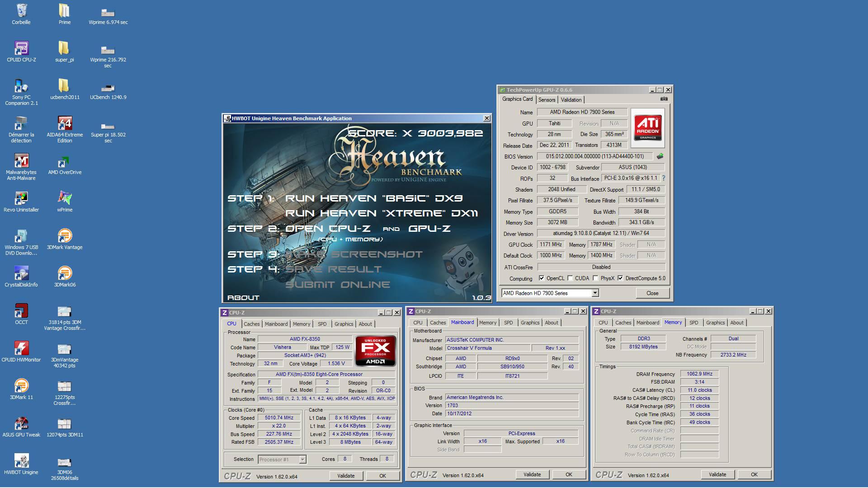
Task: Click the ATI Radeon logo in GPU-Z
Action: pos(648,127)
